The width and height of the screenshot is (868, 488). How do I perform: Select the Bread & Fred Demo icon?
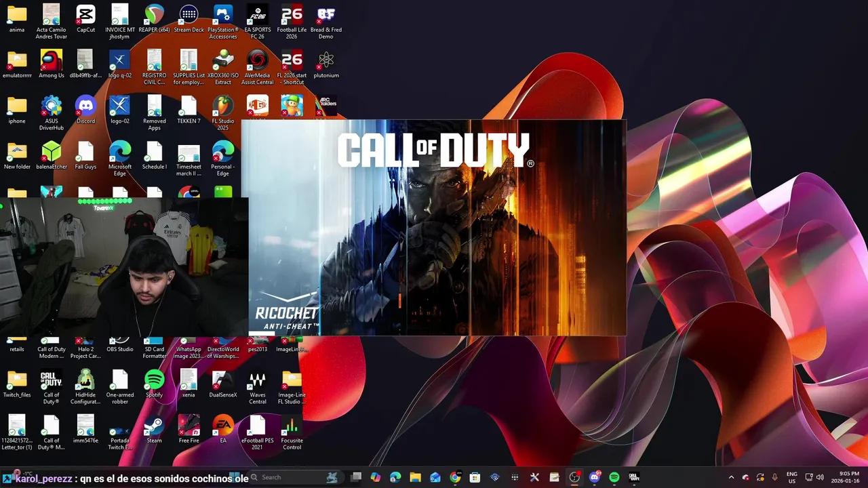[x=326, y=22]
